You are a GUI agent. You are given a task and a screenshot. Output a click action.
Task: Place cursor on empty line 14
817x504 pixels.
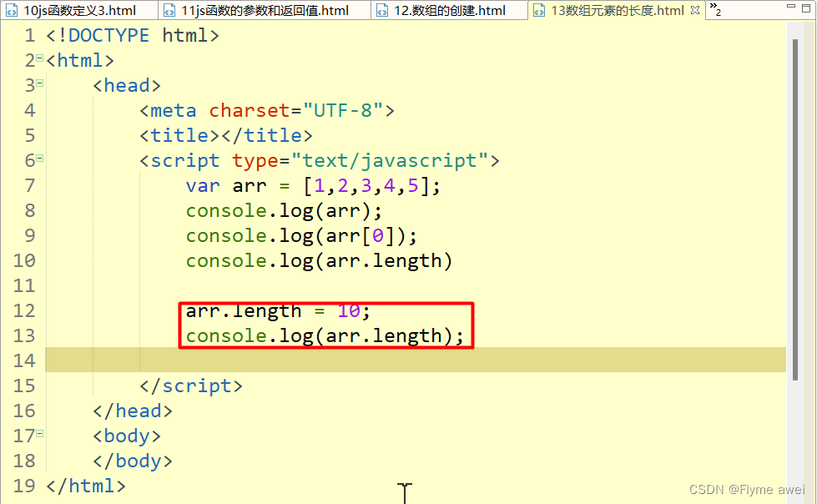tap(416, 360)
